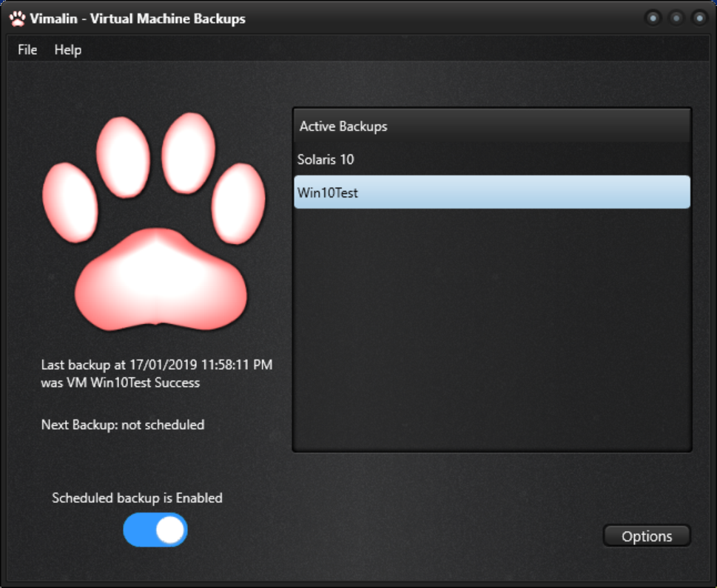The width and height of the screenshot is (717, 588).
Task: Click the 'Scheduled backup is Enabled' label
Action: coord(137,498)
